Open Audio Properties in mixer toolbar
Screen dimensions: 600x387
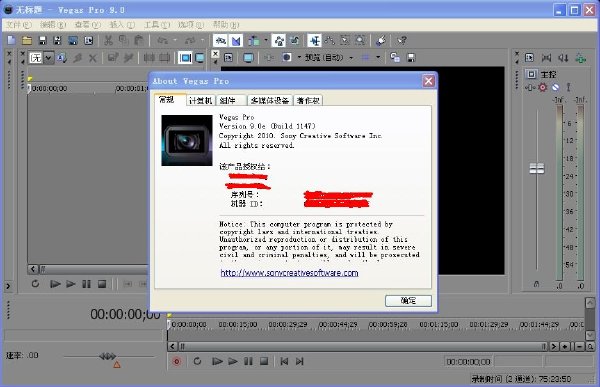click(530, 58)
